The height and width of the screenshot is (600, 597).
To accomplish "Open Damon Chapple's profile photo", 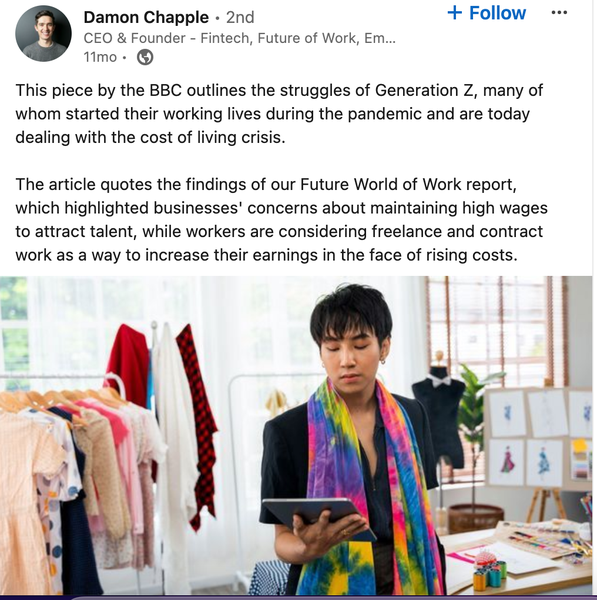I will (43, 34).
